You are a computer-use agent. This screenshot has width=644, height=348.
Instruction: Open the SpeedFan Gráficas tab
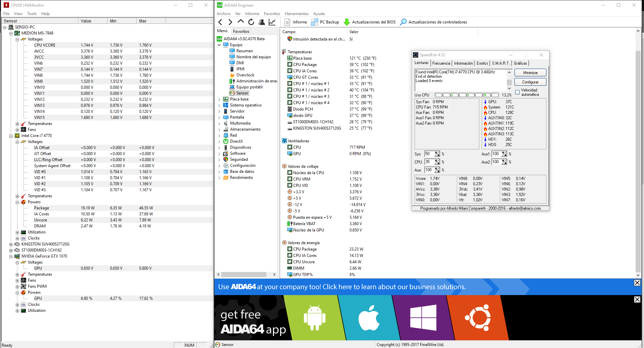(x=520, y=63)
